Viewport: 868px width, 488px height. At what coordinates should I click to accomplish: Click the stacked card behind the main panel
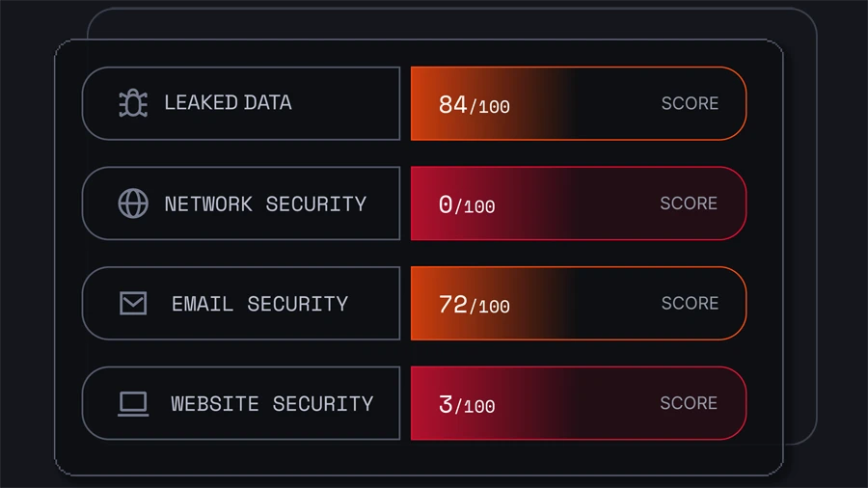(800, 241)
